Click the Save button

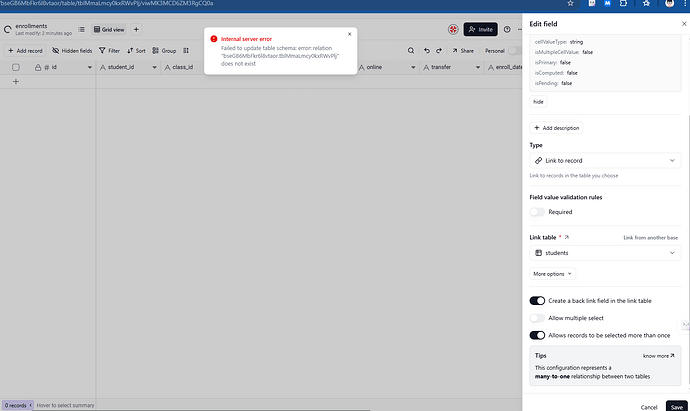[x=676, y=406]
